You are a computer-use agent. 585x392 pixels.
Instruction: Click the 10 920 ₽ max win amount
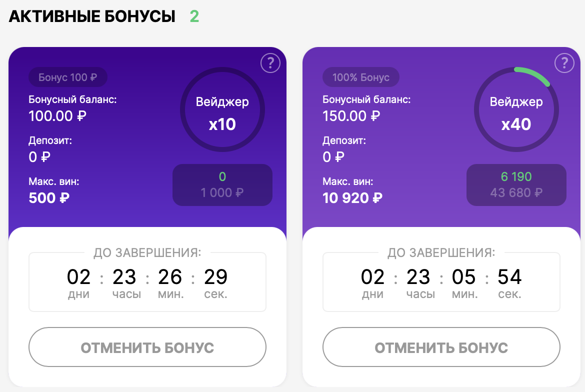pyautogui.click(x=352, y=198)
